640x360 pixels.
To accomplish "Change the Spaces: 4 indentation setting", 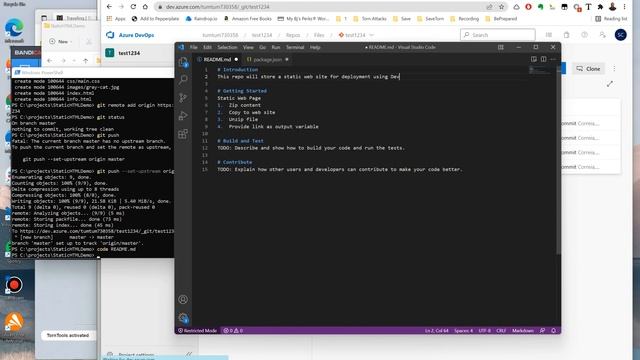I will click(x=463, y=331).
